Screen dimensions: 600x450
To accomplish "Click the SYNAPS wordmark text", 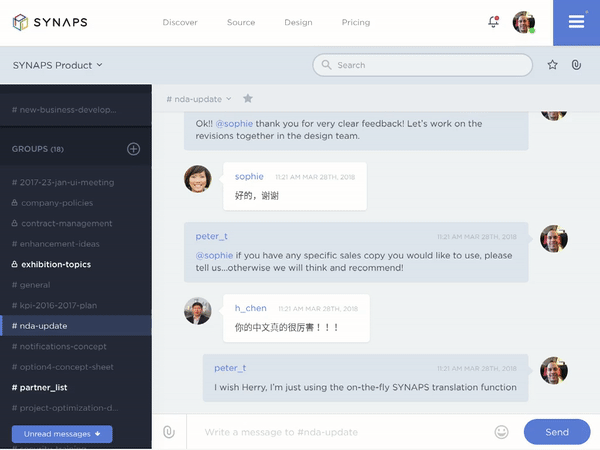I will (x=60, y=22).
